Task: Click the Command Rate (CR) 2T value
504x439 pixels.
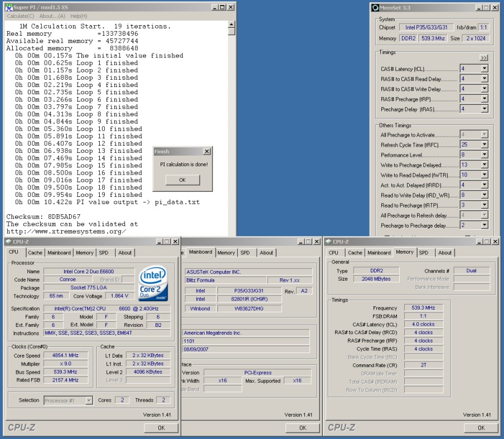Action: pyautogui.click(x=423, y=365)
